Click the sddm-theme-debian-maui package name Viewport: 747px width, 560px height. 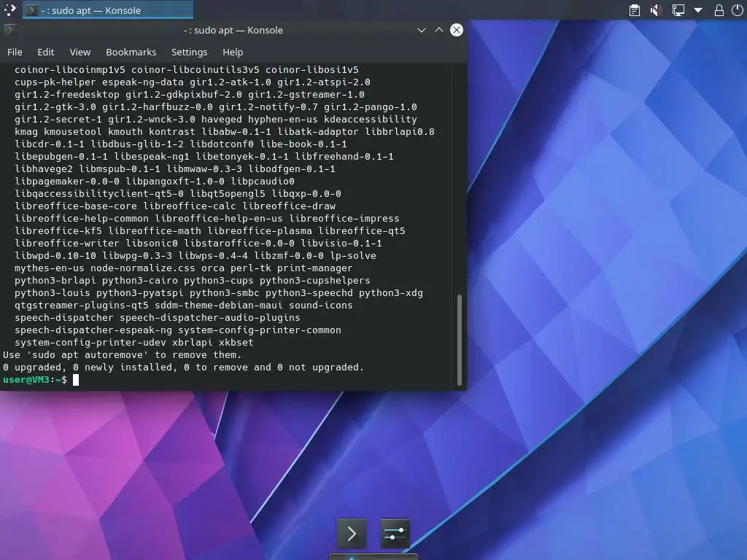219,306
